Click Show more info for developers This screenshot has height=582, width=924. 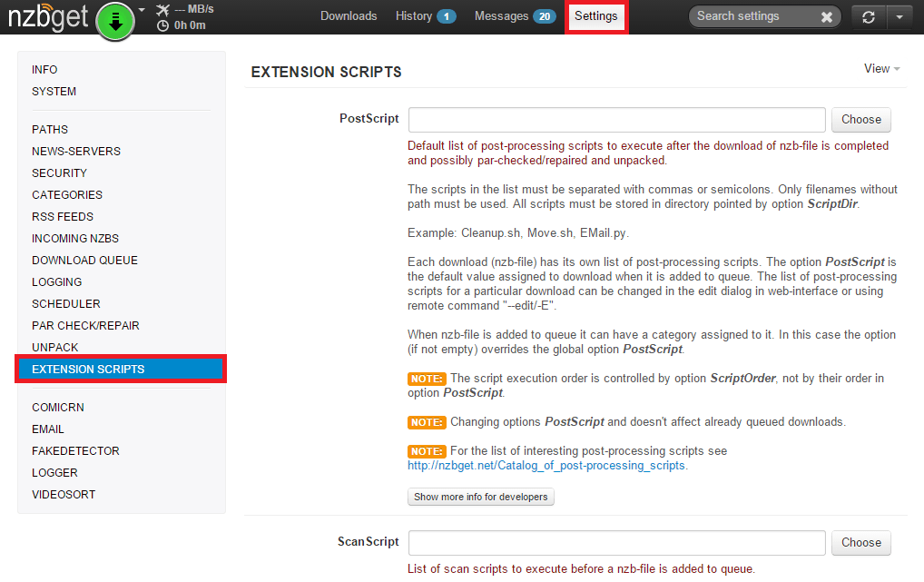pos(480,497)
